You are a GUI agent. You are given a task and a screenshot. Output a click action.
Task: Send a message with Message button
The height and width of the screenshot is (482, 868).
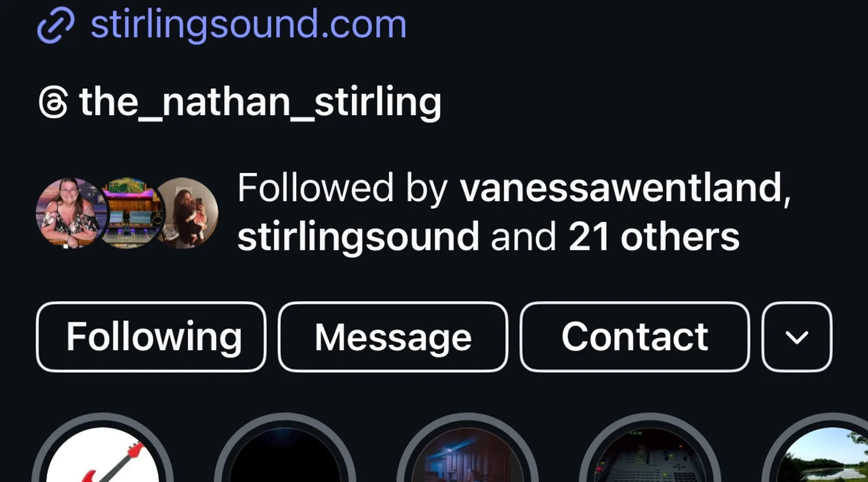[x=393, y=337]
